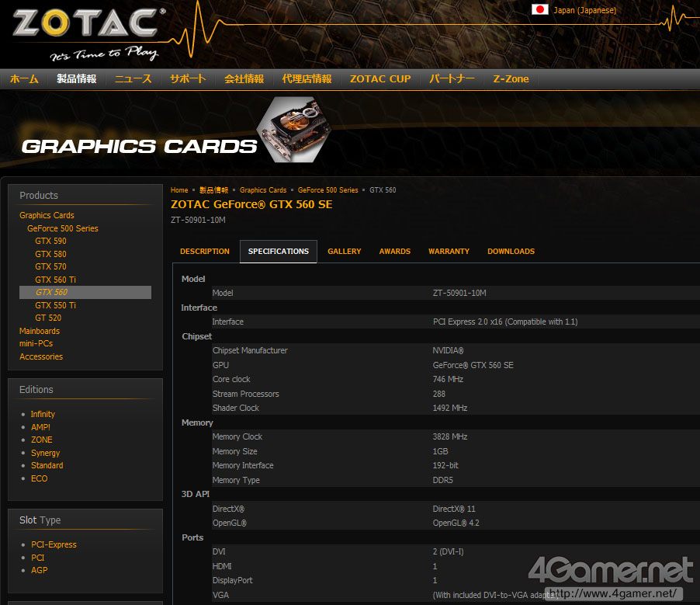Click Home in the breadcrumb
This screenshot has height=605, width=700.
click(x=179, y=190)
